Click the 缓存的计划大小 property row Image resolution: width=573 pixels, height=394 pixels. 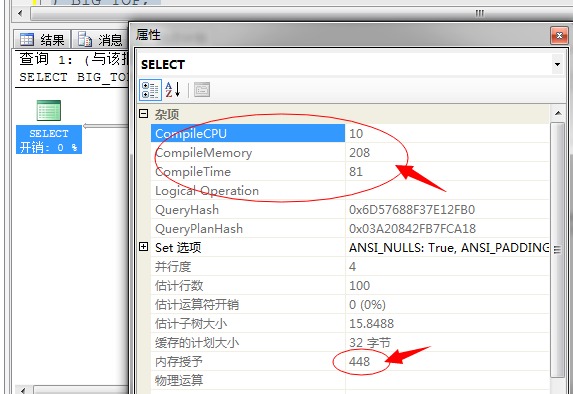[x=350, y=342]
